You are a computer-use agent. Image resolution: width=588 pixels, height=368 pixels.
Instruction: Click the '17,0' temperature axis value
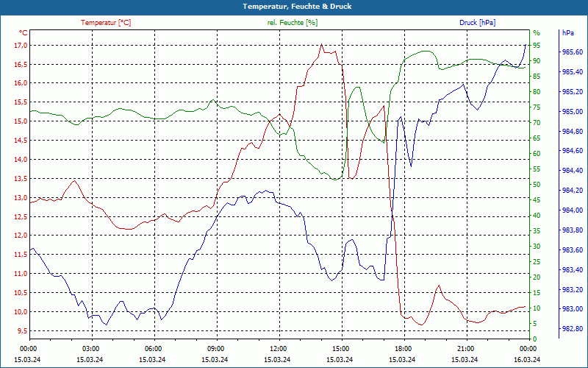21,46
